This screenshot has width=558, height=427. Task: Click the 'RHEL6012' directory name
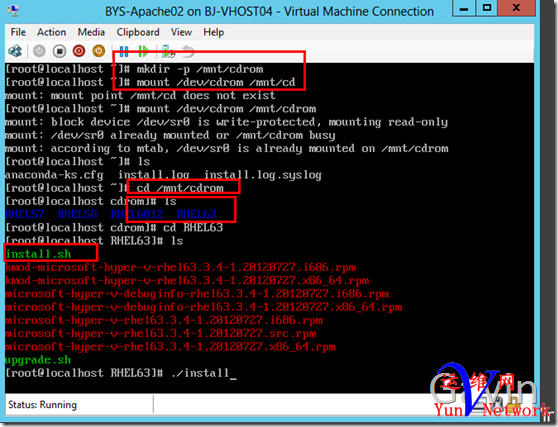[137, 214]
